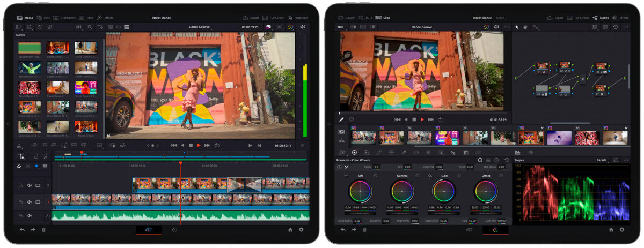Screen dimensions: 644x248
Task: Stop playback in the left iPad viewer
Action: [x=190, y=145]
